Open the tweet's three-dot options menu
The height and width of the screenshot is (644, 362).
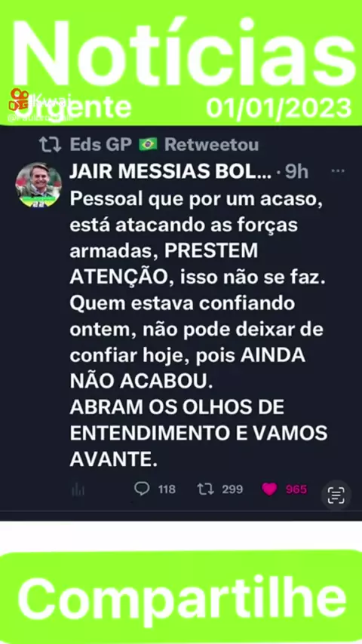pos(338,172)
